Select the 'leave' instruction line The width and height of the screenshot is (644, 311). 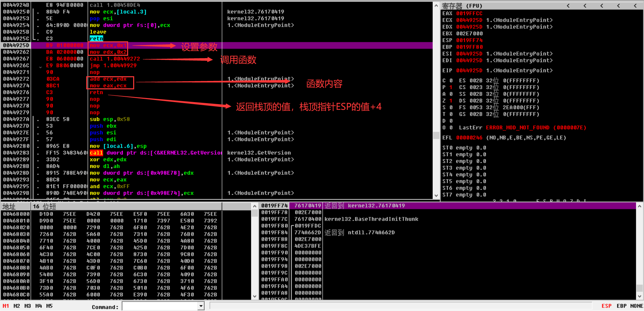(98, 32)
